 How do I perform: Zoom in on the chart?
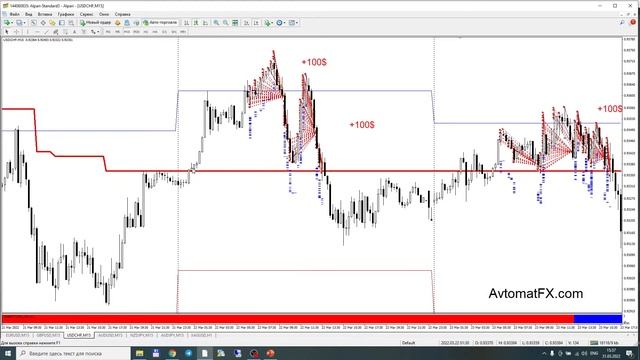coord(216,23)
